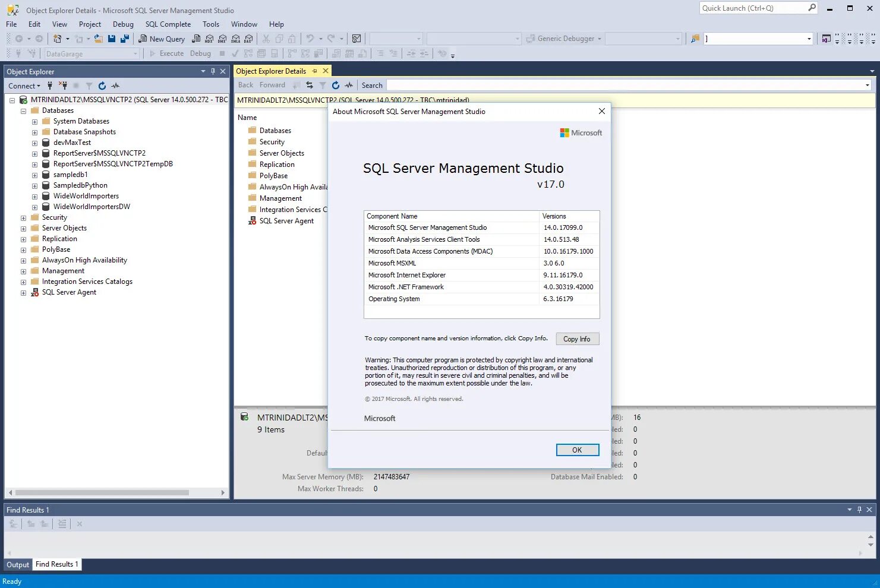
Task: Click the Versions column header in About dialog
Action: click(x=569, y=216)
